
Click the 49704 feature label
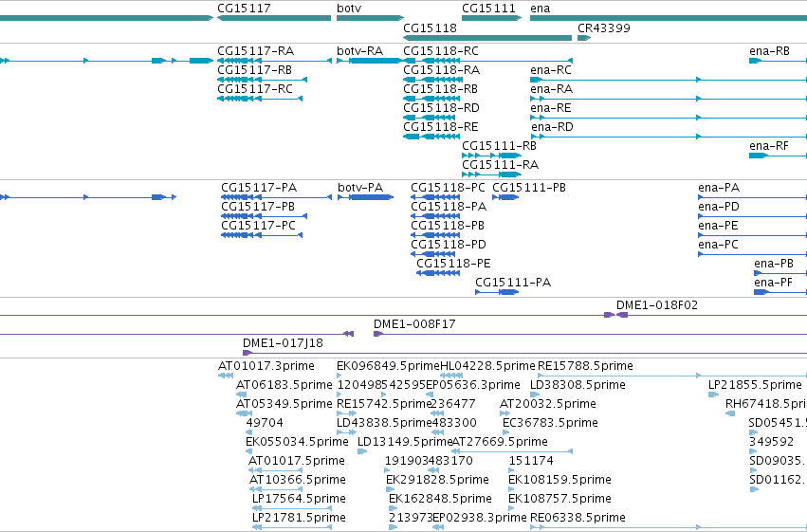(x=265, y=424)
